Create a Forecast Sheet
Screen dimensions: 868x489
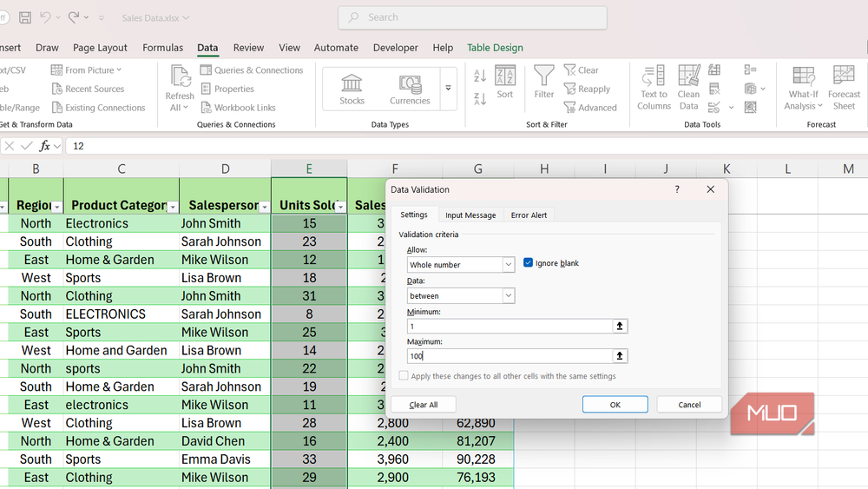(x=844, y=88)
